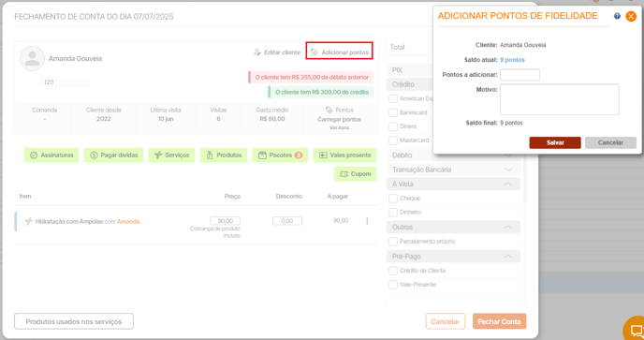Open Pagar dívidas with coin icon
The height and width of the screenshot is (340, 644).
tap(114, 155)
